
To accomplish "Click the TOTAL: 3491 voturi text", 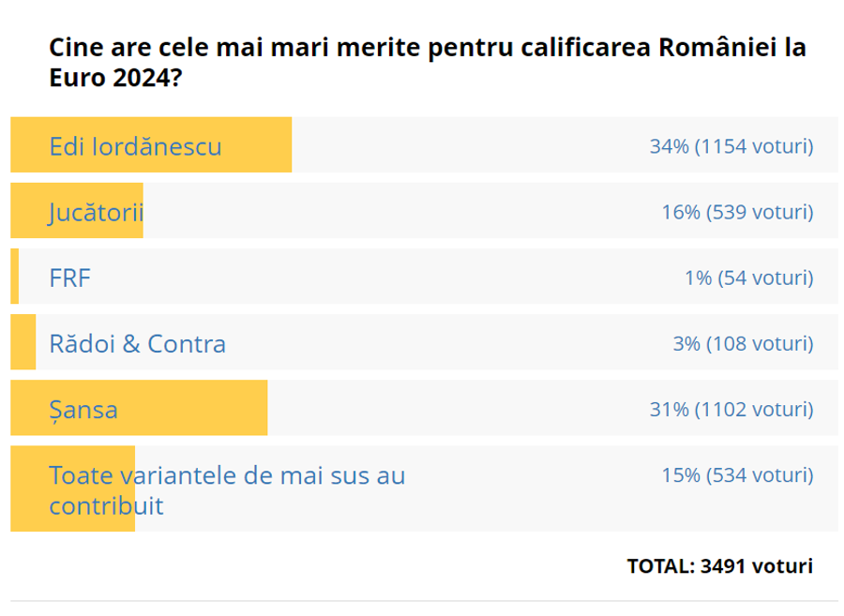I will [719, 566].
